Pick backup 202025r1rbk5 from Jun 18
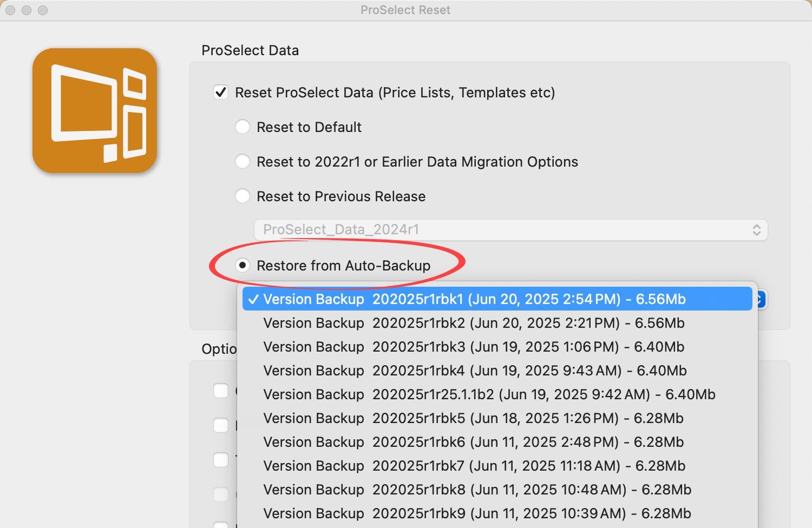812x528 pixels. [473, 418]
